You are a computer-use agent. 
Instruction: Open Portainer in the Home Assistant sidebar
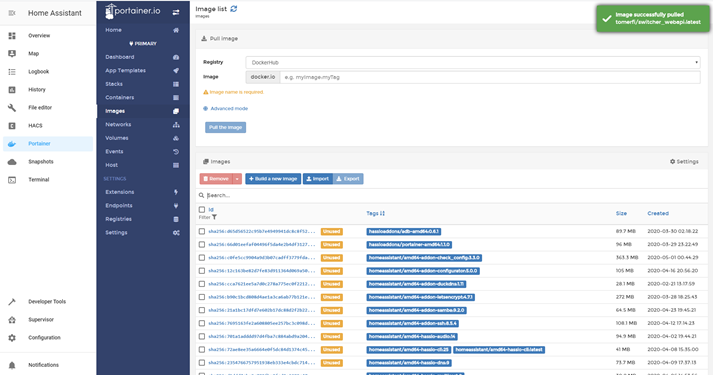(x=48, y=144)
